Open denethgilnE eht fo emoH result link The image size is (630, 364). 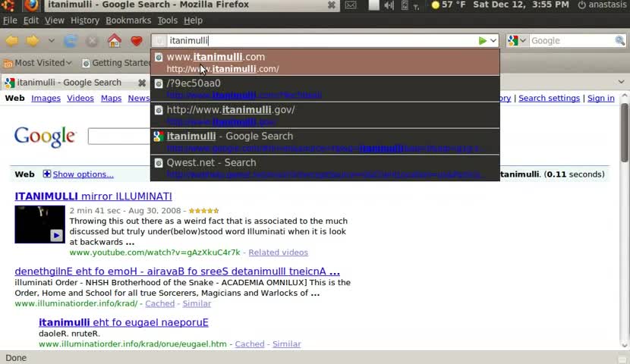tap(177, 271)
